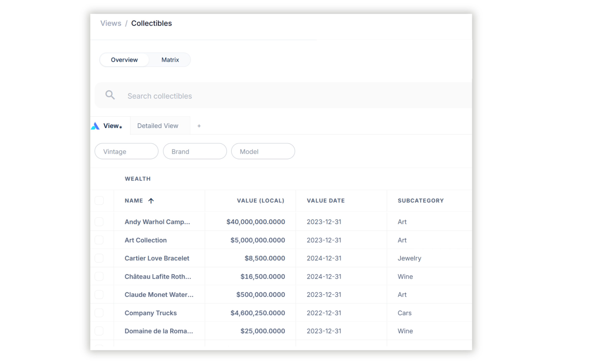Toggle the select-all checkbox in the header row
Screen dimensions: 607x364
point(99,201)
